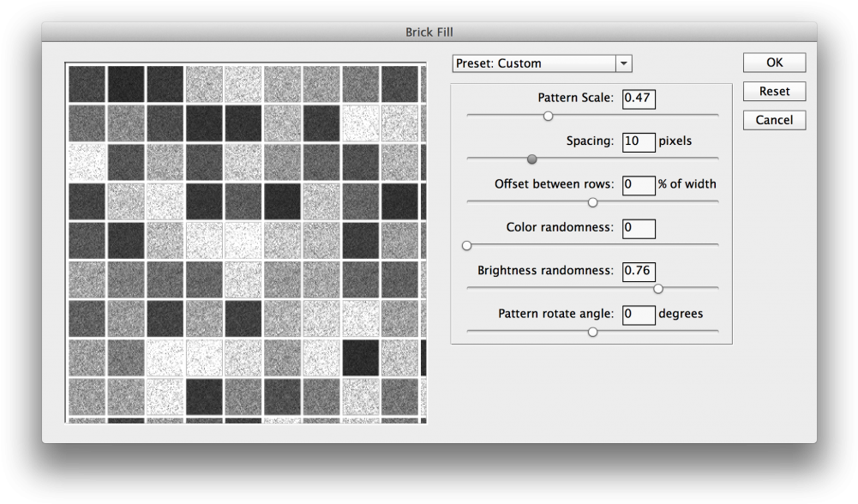This screenshot has width=858, height=504.
Task: Select the Spacing pixels input box
Action: pos(638,141)
